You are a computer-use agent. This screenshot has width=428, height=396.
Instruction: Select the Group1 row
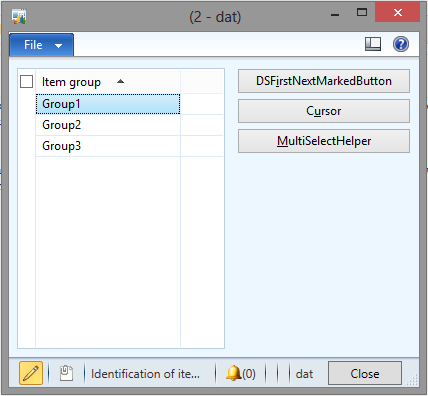coord(108,104)
